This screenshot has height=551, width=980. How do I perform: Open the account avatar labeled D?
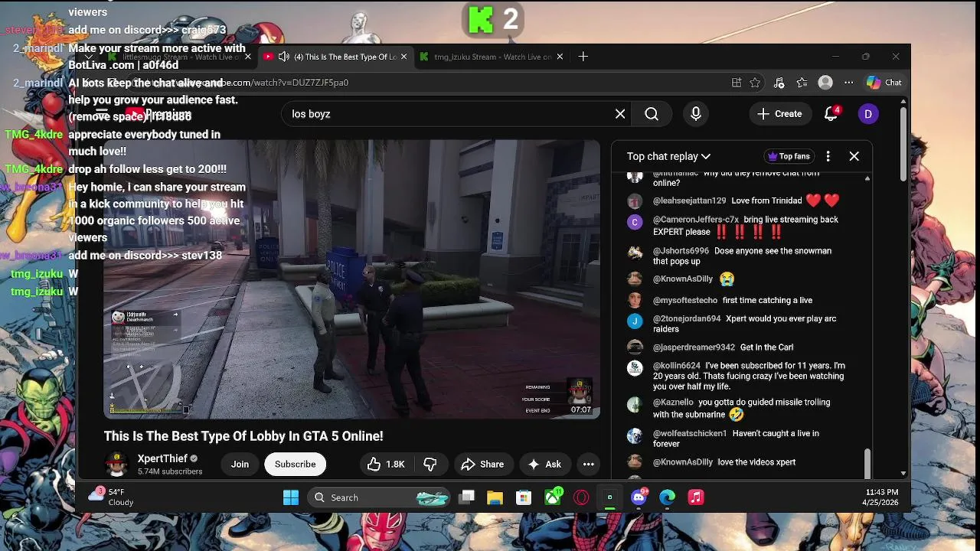pyautogui.click(x=867, y=114)
